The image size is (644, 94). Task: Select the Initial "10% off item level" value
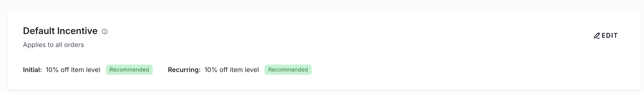click(x=73, y=70)
